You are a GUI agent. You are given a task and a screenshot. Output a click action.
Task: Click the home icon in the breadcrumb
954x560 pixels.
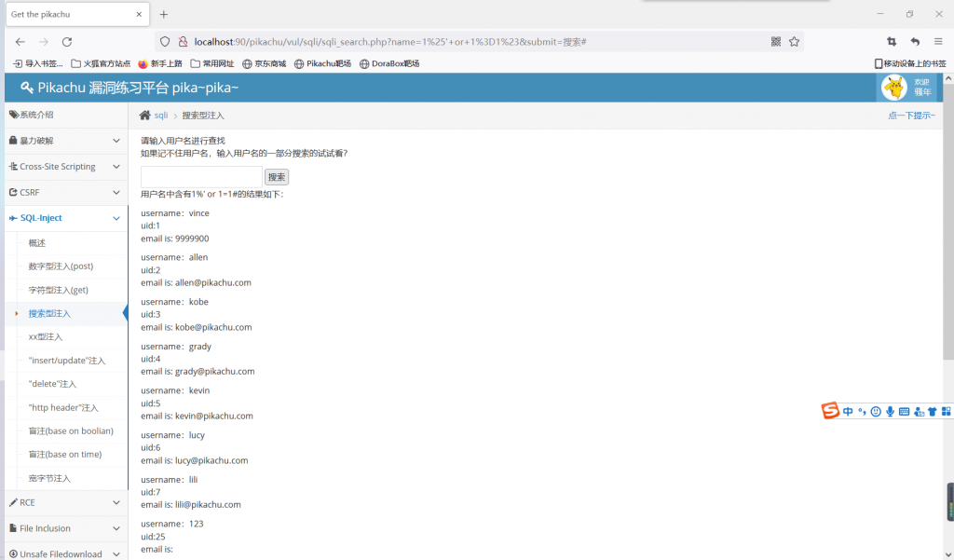[x=144, y=116]
